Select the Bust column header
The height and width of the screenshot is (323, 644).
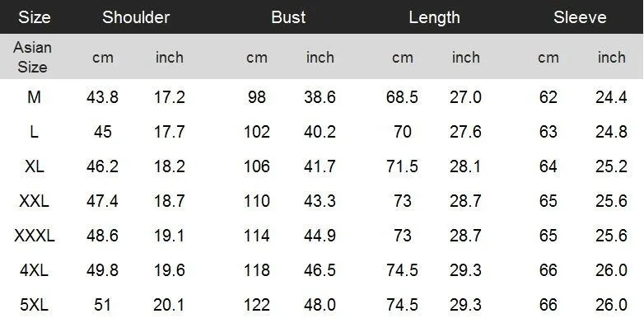pyautogui.click(x=288, y=17)
